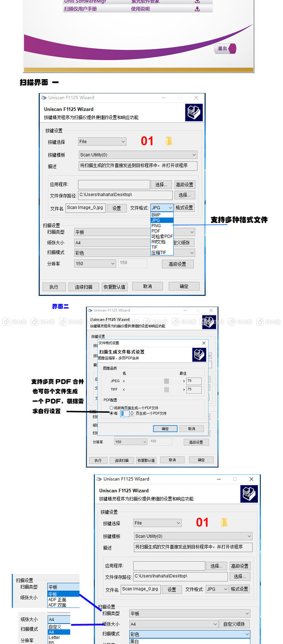Click 执行 in the 扫描界面一 wizard
Image resolution: width=283 pixels, height=644 pixels.
[x=54, y=287]
